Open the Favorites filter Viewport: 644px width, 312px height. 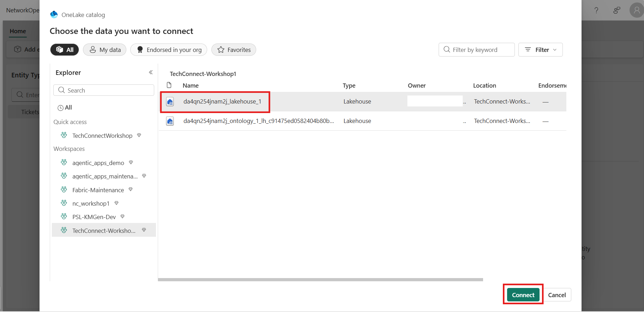tap(234, 50)
